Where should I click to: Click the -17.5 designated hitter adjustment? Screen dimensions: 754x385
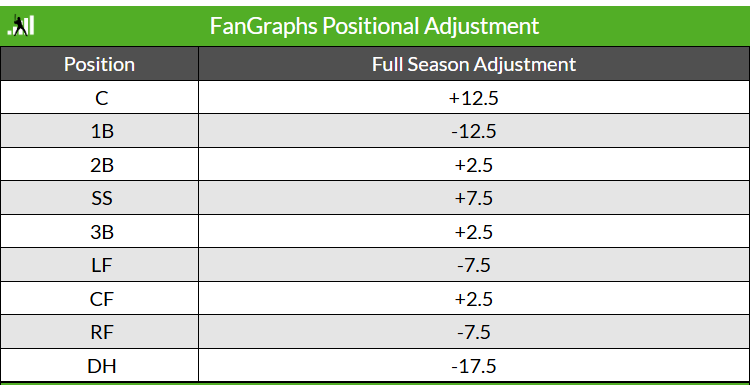click(x=474, y=366)
